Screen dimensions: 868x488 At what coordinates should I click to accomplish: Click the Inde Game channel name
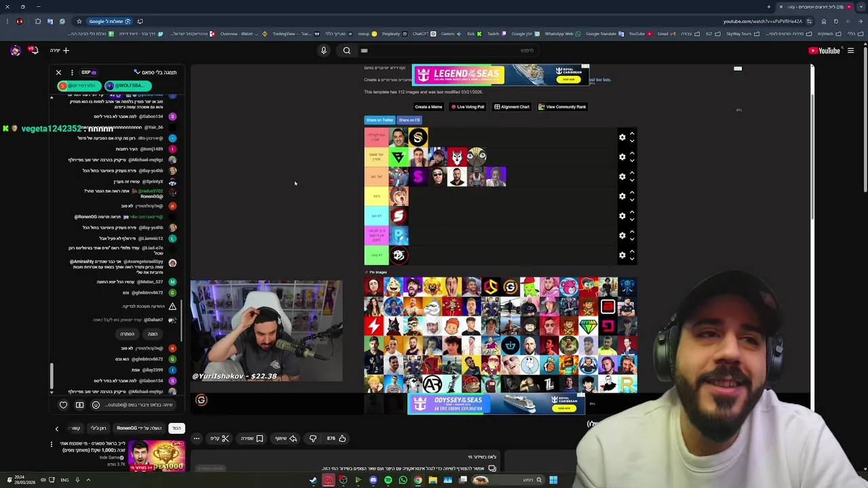pyautogui.click(x=109, y=457)
